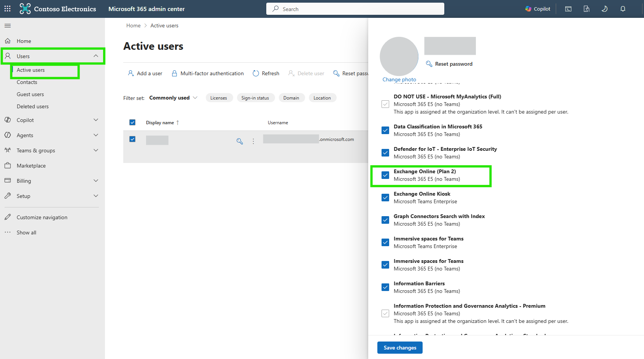Open notifications bell

[623, 9]
